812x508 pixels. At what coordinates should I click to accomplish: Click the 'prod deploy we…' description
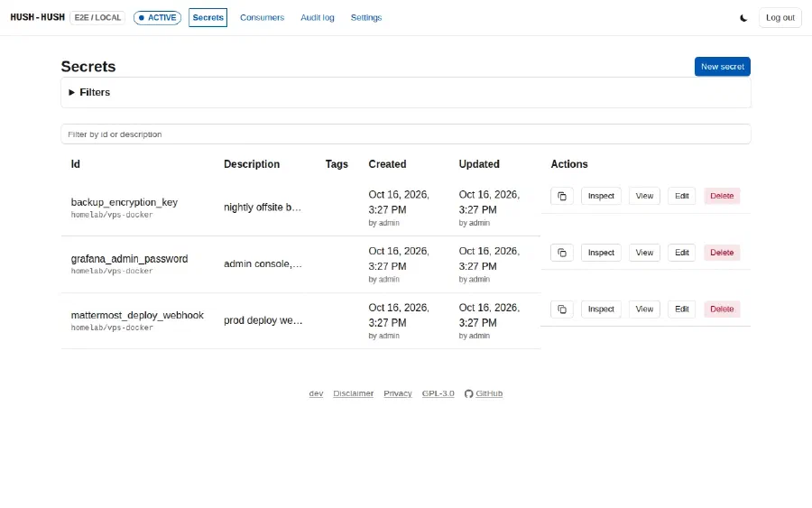263,320
